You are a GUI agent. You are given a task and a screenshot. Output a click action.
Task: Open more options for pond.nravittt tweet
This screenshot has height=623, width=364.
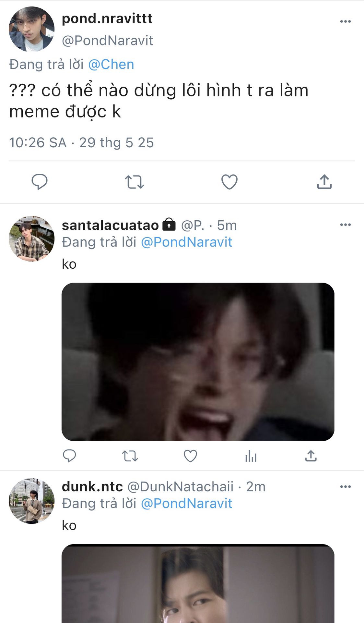coord(345,21)
